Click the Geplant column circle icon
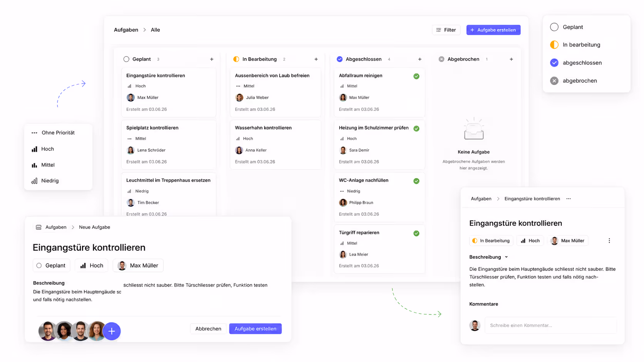 pos(126,59)
